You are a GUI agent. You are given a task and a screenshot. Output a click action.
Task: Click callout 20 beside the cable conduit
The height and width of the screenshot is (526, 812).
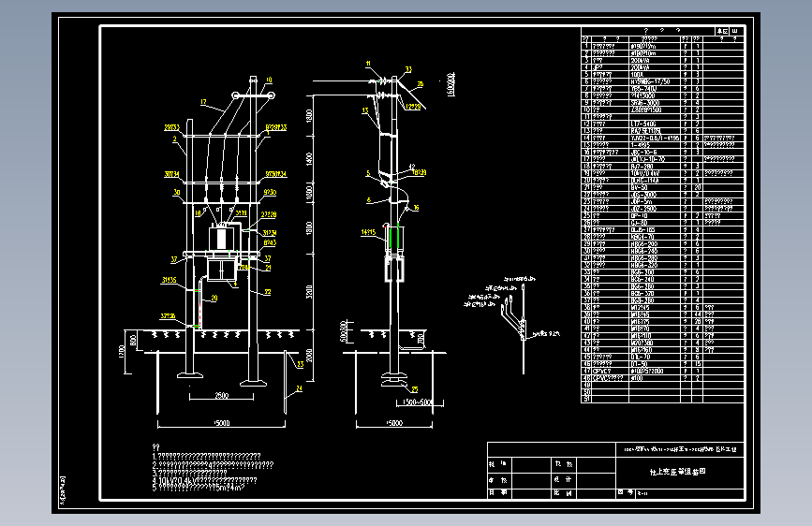point(214,299)
